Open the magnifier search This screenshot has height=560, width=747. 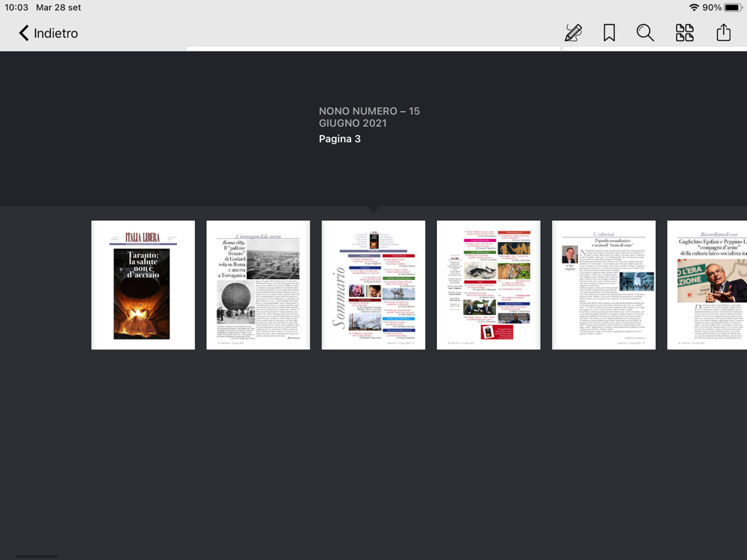pos(645,33)
